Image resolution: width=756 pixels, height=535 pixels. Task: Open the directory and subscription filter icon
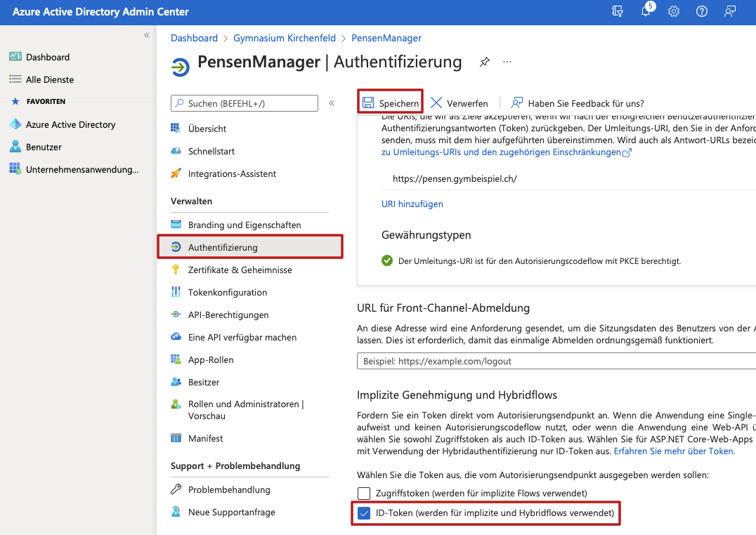[x=618, y=12]
